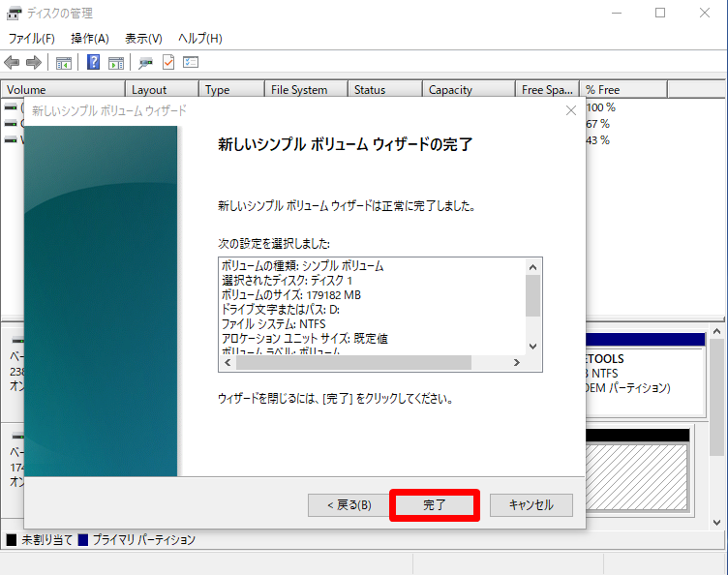Viewport: 728px width, 575px height.
Task: Sort by the File System column header
Action: 307,90
